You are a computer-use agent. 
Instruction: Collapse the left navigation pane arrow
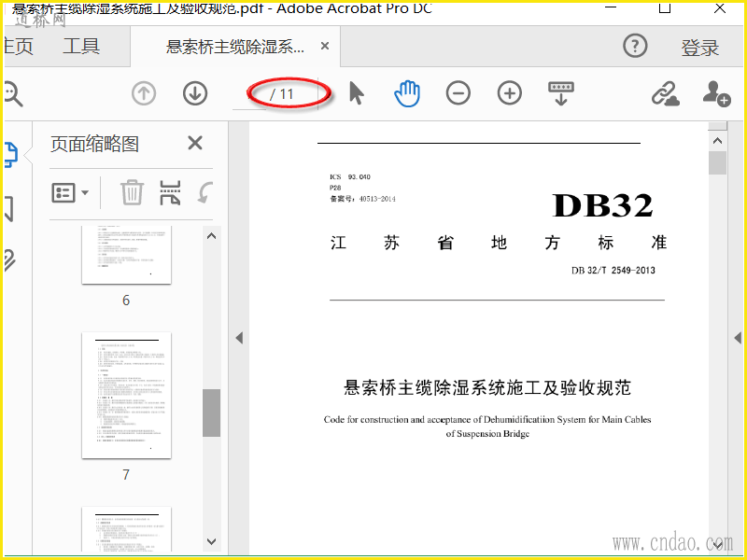pos(239,338)
